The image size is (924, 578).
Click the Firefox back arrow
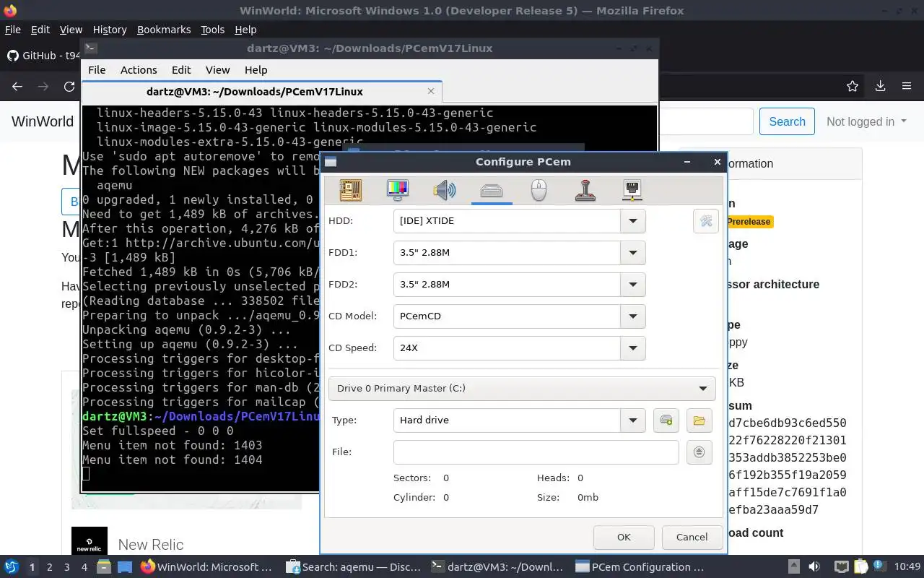17,86
